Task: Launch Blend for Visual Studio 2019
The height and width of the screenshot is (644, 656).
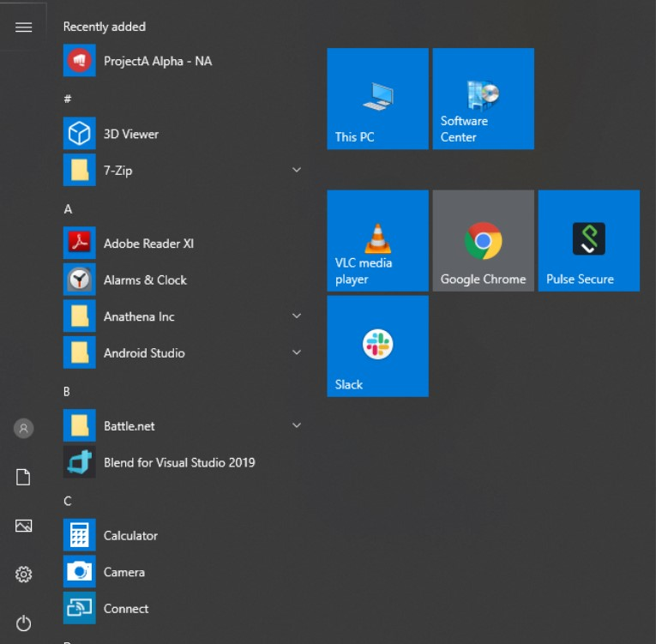Action: tap(178, 462)
